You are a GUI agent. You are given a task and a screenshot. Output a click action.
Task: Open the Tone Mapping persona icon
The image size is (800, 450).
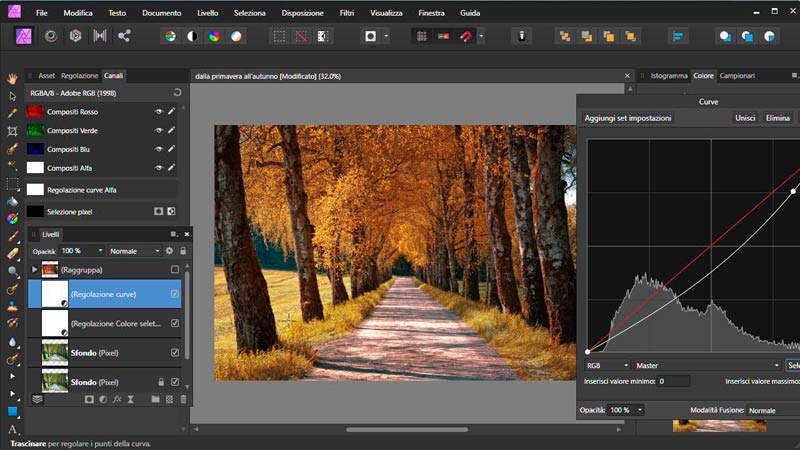pos(100,36)
